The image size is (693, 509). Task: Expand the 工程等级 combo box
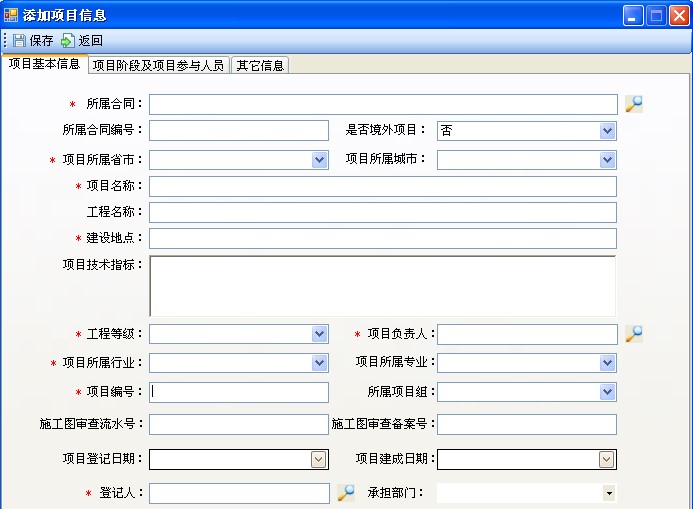coord(319,334)
